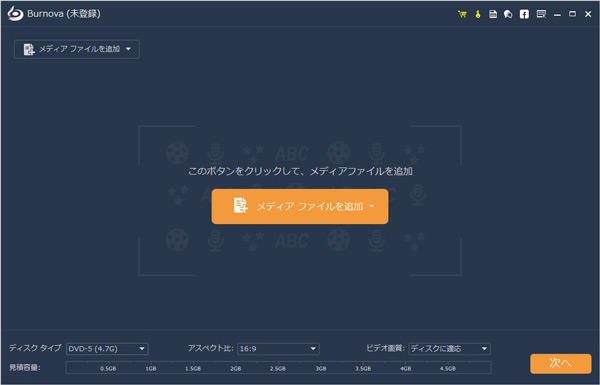
Task: Click the ディスク タイプ label
Action: point(35,348)
